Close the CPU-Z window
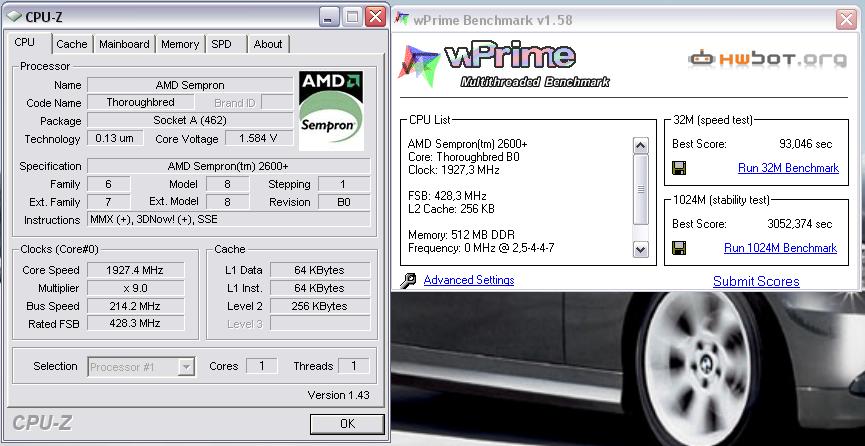The width and height of the screenshot is (865, 446). (x=375, y=17)
